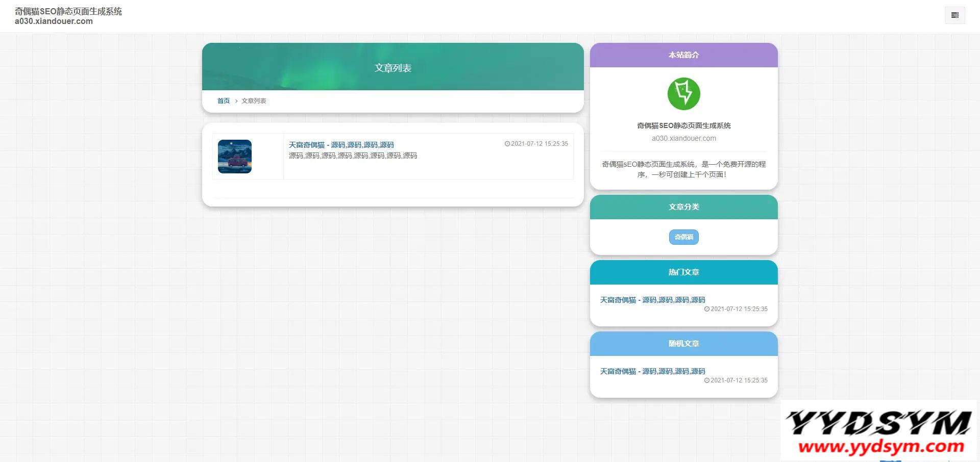Image resolution: width=980 pixels, height=462 pixels.
Task: Click the 随机文章 blue panel header
Action: [683, 344]
